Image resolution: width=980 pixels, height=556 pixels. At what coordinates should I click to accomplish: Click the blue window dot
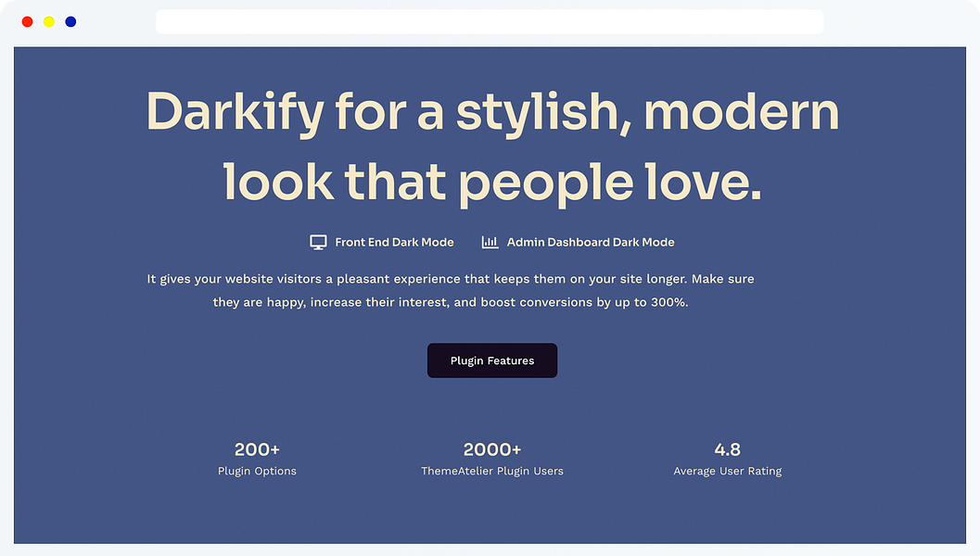[x=70, y=21]
